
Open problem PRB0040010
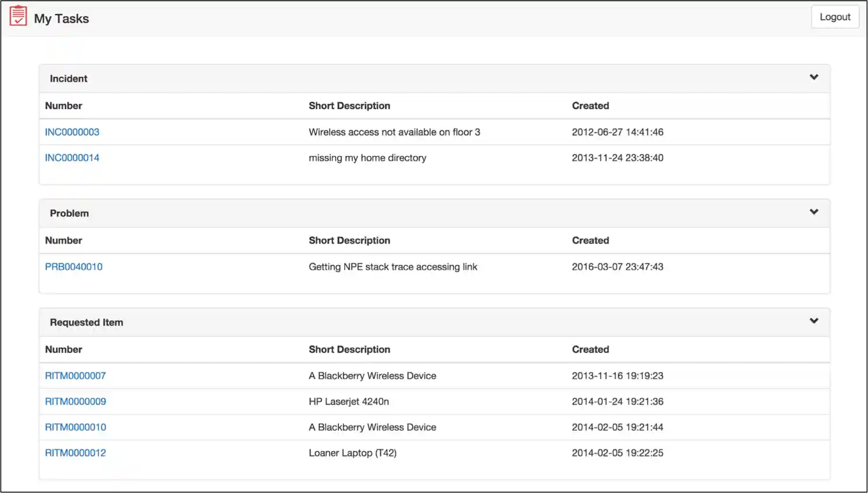click(x=74, y=267)
